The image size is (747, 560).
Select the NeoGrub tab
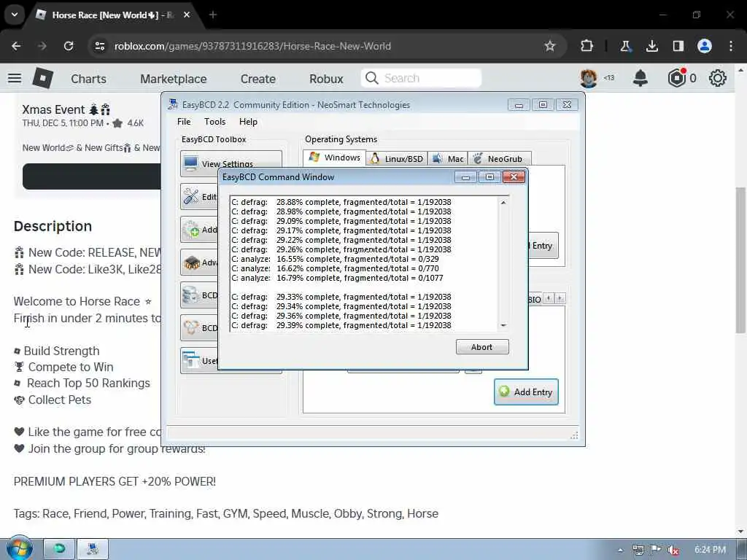point(499,158)
